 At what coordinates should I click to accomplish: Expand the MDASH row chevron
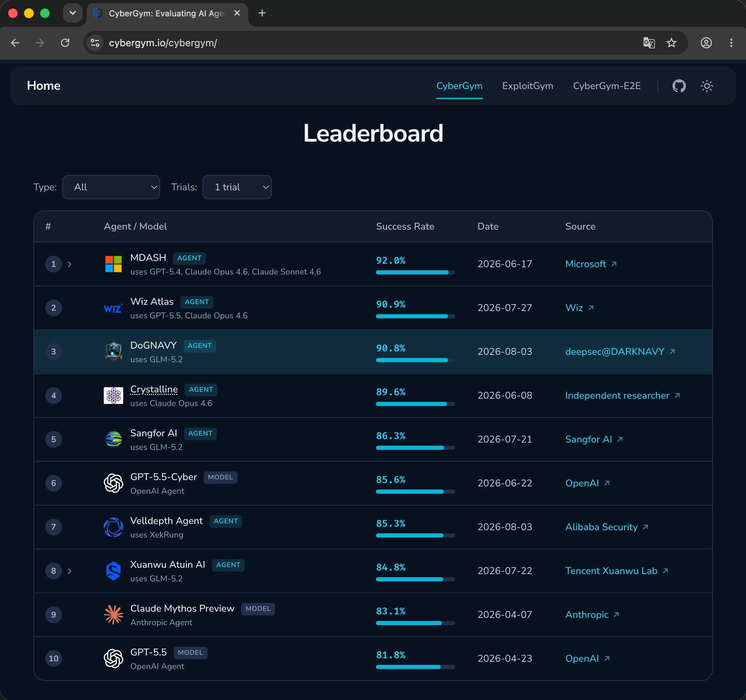pyautogui.click(x=69, y=264)
